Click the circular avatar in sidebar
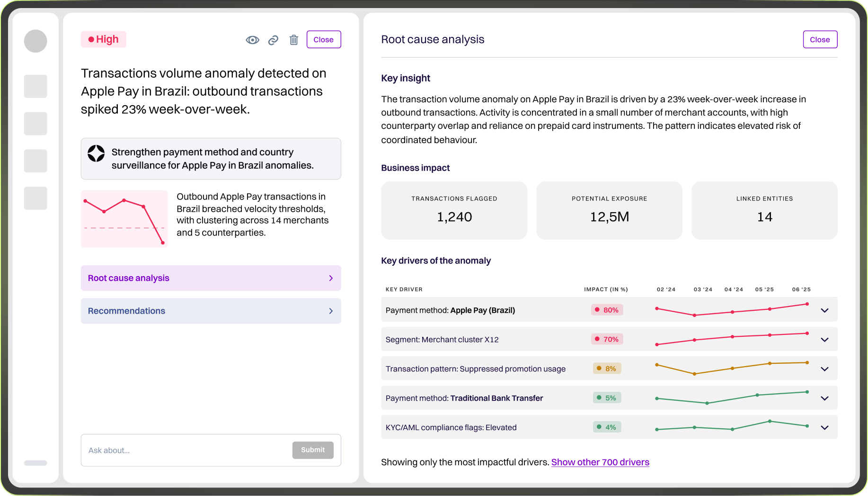 35,41
